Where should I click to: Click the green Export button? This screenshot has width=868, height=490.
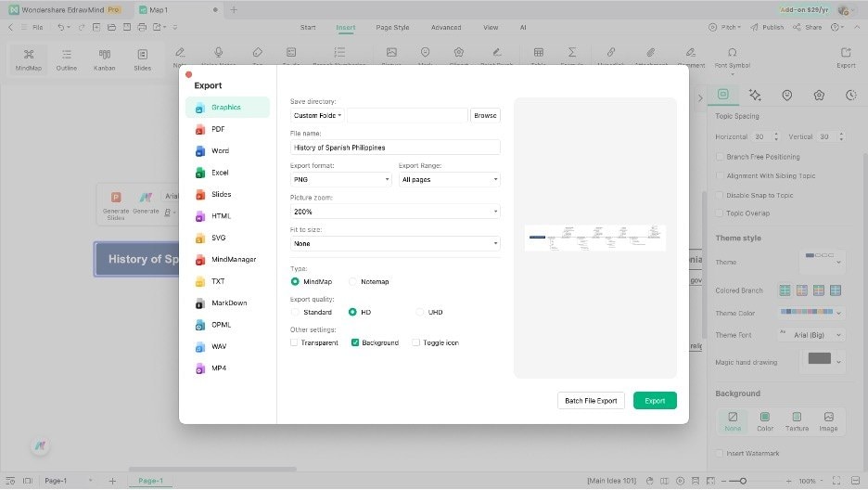pos(655,401)
